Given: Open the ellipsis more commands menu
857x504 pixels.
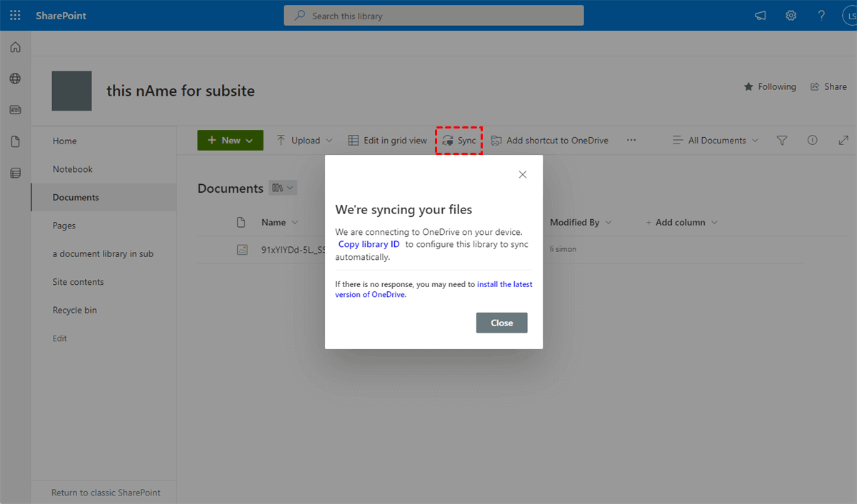Looking at the screenshot, I should (631, 140).
